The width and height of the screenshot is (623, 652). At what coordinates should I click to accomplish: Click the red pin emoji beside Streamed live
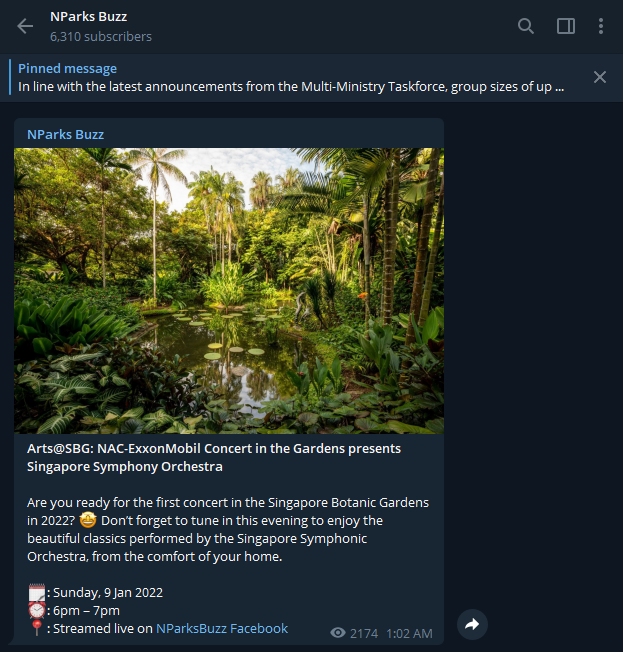coord(37,628)
